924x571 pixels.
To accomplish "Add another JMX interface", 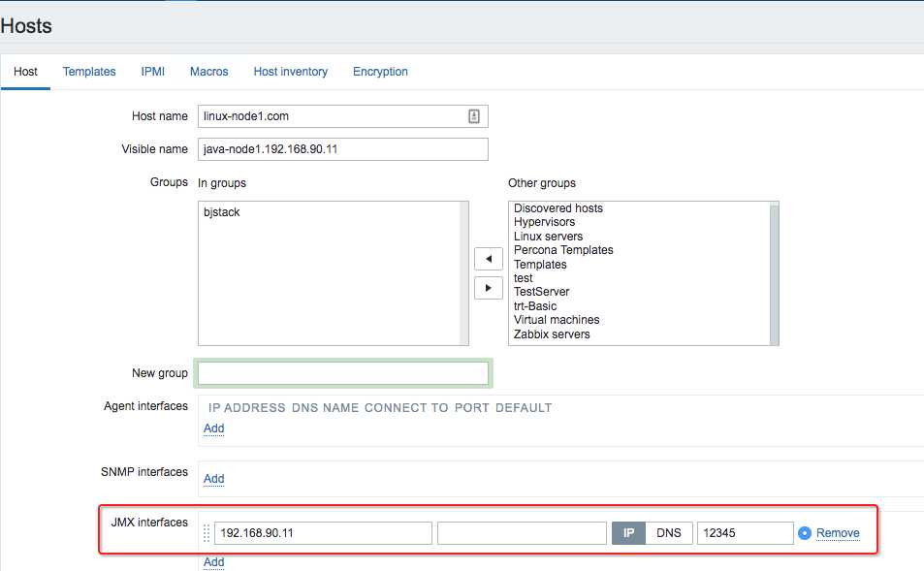I will [214, 562].
